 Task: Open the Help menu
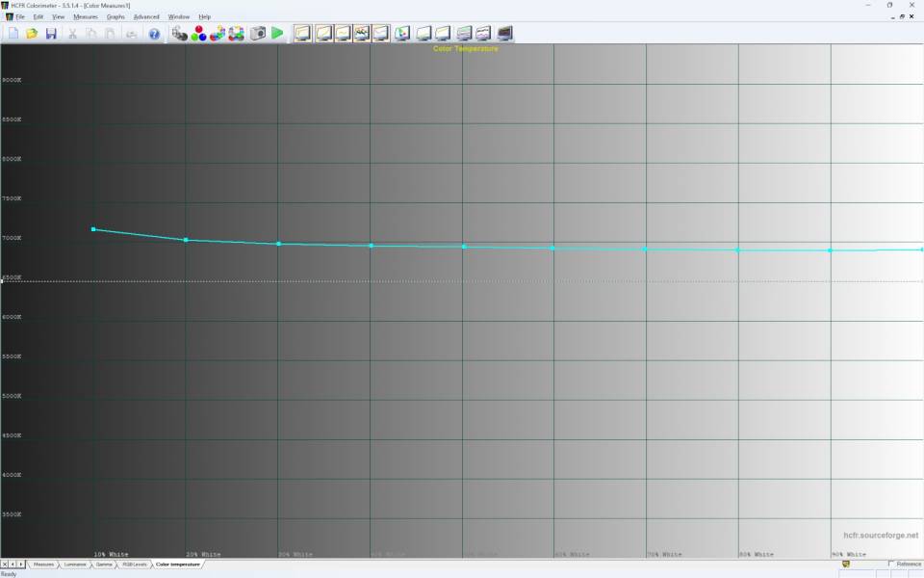point(204,16)
